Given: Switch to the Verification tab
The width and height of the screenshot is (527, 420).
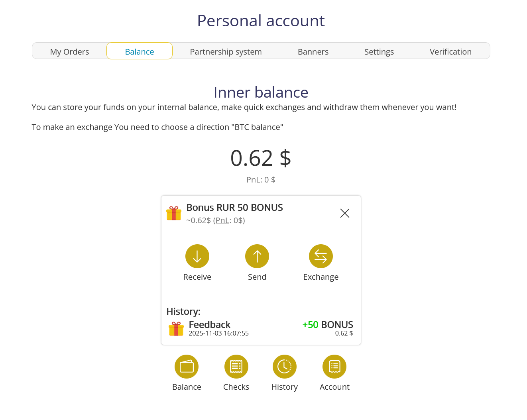Looking at the screenshot, I should point(450,52).
